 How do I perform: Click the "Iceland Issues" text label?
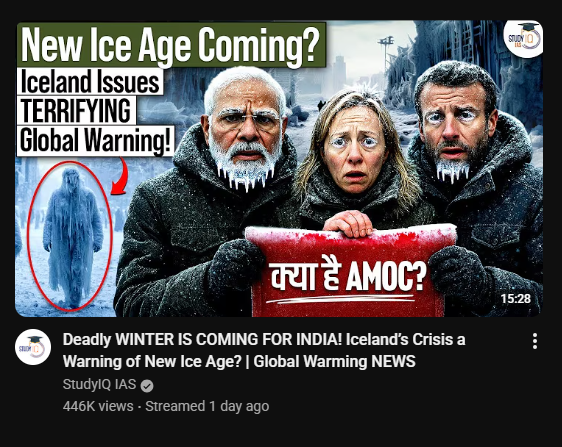click(90, 82)
